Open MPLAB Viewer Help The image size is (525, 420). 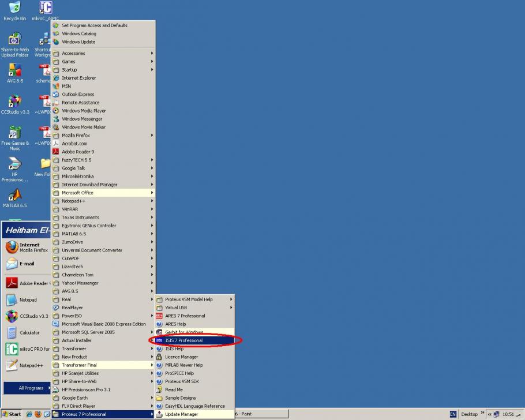pos(194,365)
